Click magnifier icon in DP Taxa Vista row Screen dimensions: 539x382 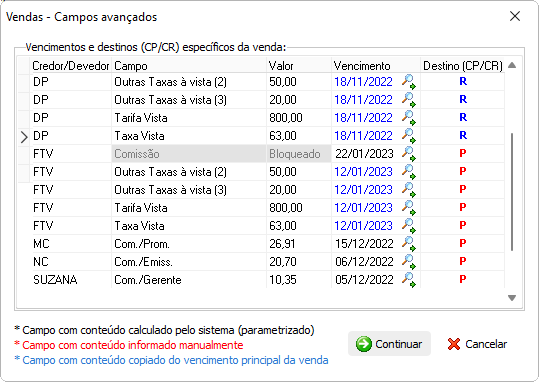[x=409, y=136]
